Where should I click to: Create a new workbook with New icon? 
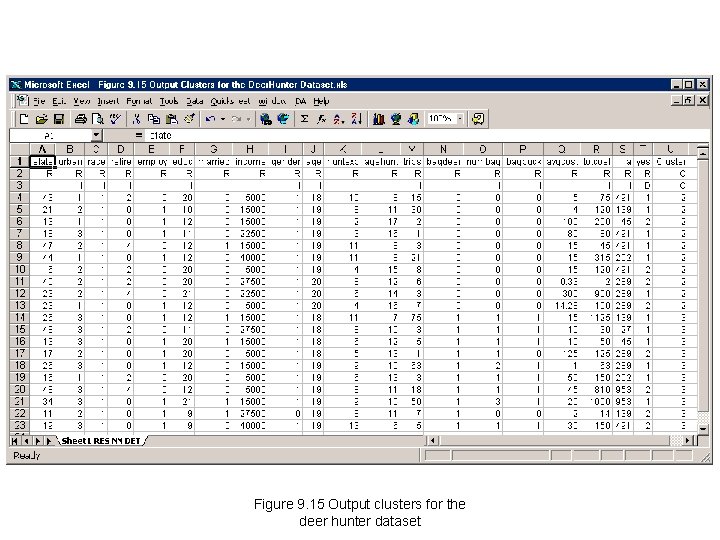23,119
